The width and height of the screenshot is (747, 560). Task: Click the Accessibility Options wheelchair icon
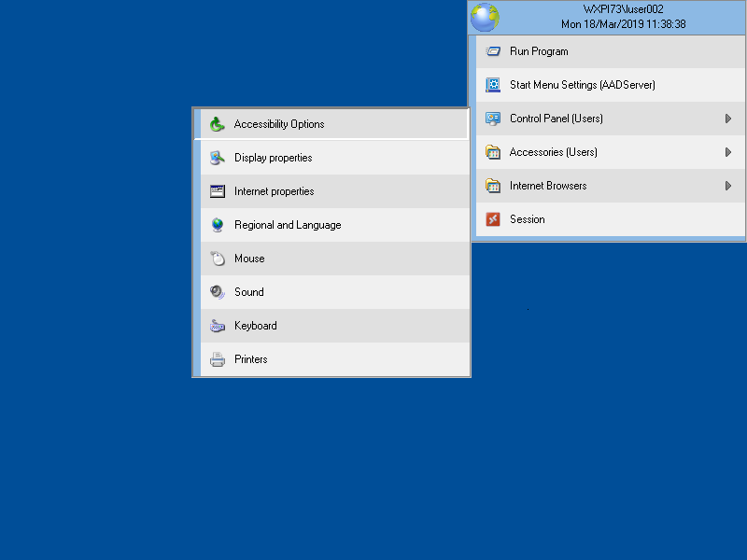pyautogui.click(x=218, y=124)
